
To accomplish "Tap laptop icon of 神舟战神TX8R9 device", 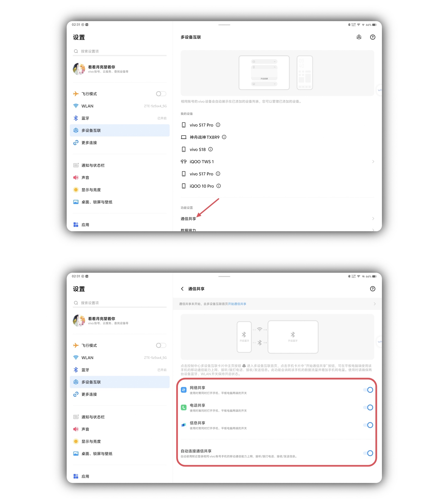I will tap(184, 137).
